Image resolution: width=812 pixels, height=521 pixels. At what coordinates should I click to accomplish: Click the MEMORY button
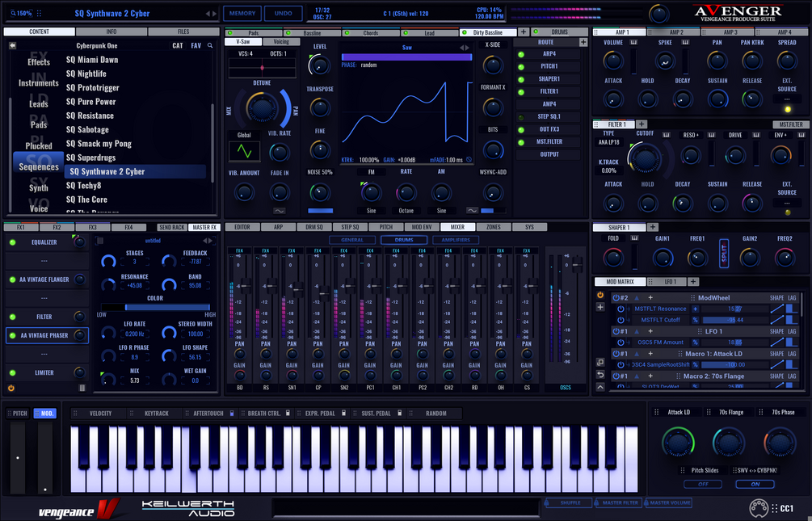point(242,14)
